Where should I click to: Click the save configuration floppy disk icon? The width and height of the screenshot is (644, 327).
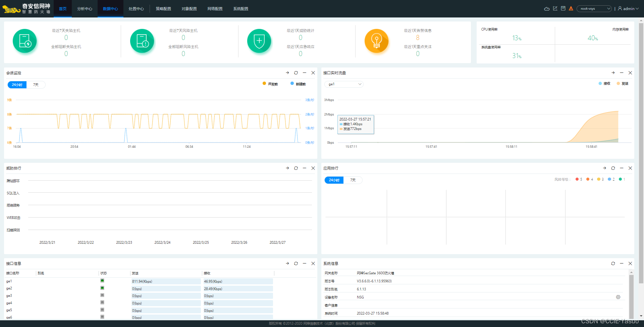563,8
